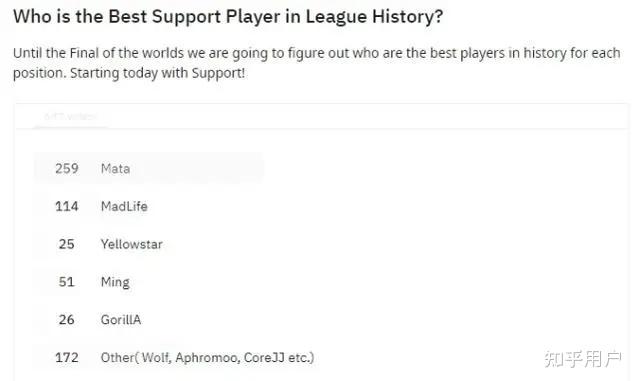
Task: Click the 172 vote count beside Other
Action: (67, 358)
